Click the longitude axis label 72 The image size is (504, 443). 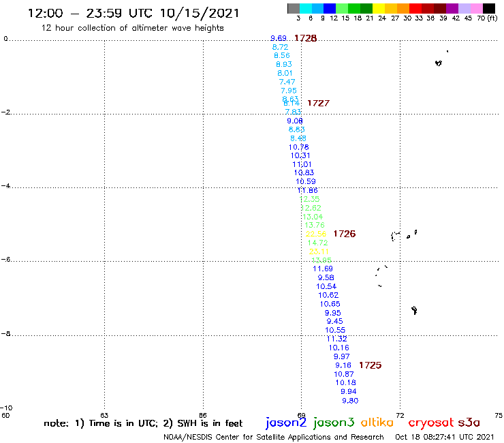pyautogui.click(x=400, y=415)
